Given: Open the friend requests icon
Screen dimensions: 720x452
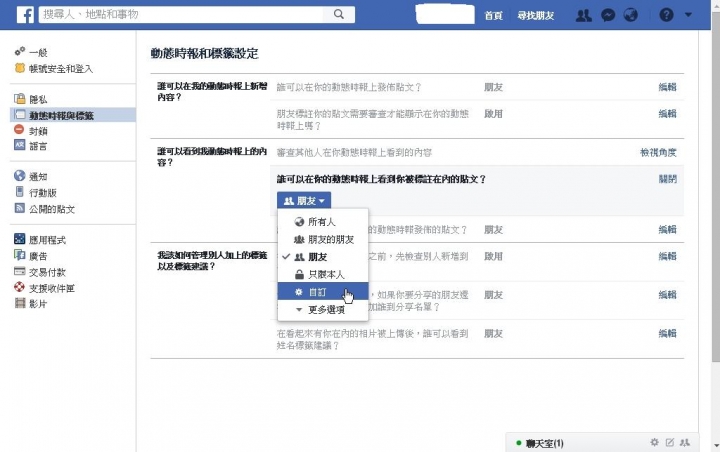Looking at the screenshot, I should (584, 15).
